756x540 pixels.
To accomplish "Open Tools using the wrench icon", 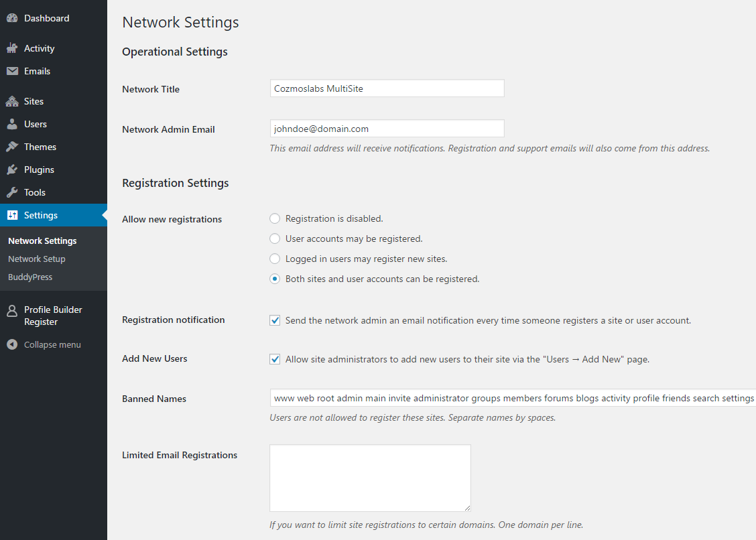I will [x=12, y=192].
